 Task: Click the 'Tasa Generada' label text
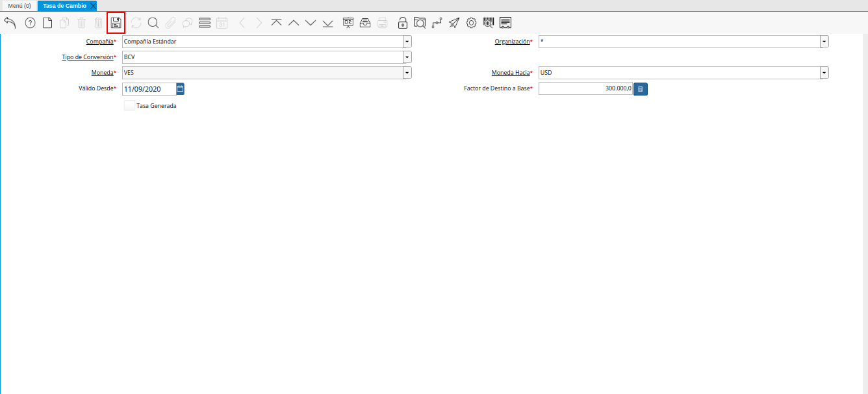(x=157, y=105)
